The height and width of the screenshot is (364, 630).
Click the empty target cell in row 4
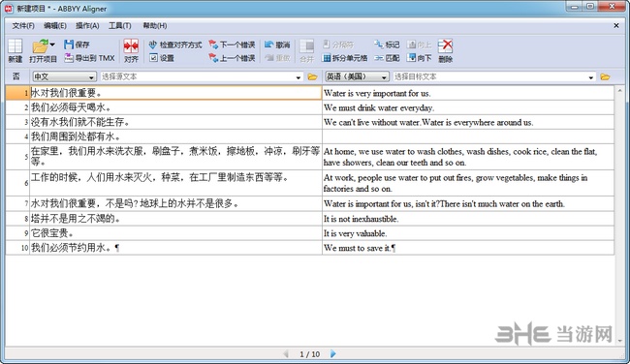[x=468, y=136]
